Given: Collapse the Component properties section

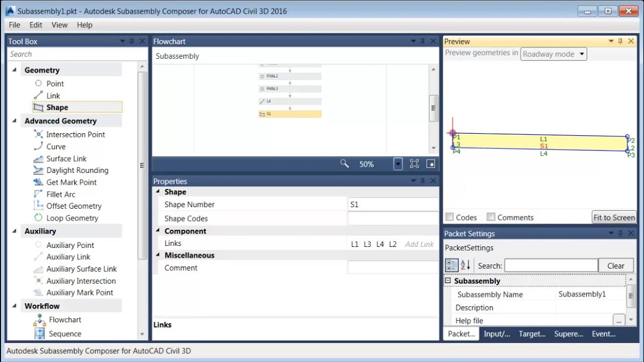Looking at the screenshot, I should pos(157,231).
